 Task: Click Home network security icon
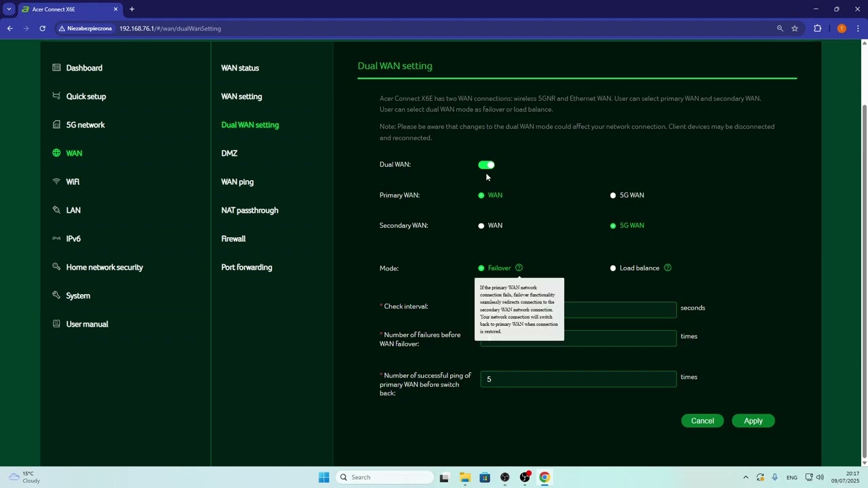click(56, 267)
